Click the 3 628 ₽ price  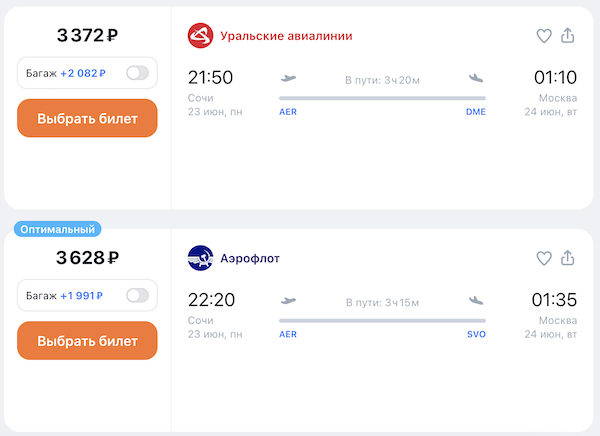coord(87,258)
